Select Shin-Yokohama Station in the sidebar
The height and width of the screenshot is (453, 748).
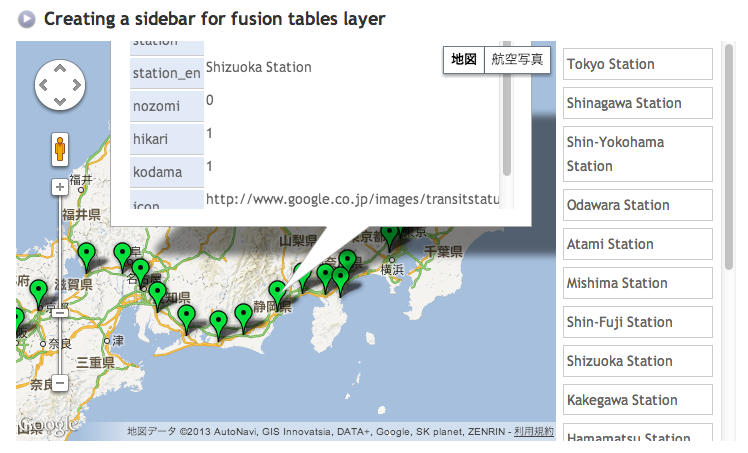pos(638,154)
